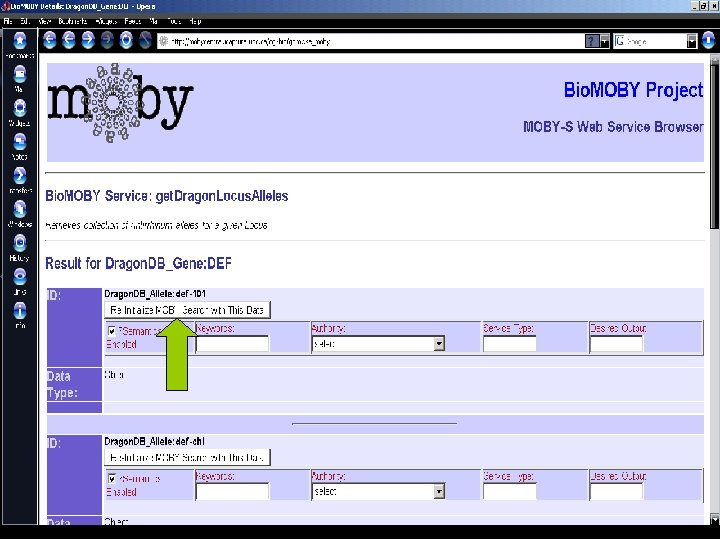Click the 'BioMOBY Project' banner title
The width and height of the screenshot is (720, 540).
pyautogui.click(x=633, y=90)
